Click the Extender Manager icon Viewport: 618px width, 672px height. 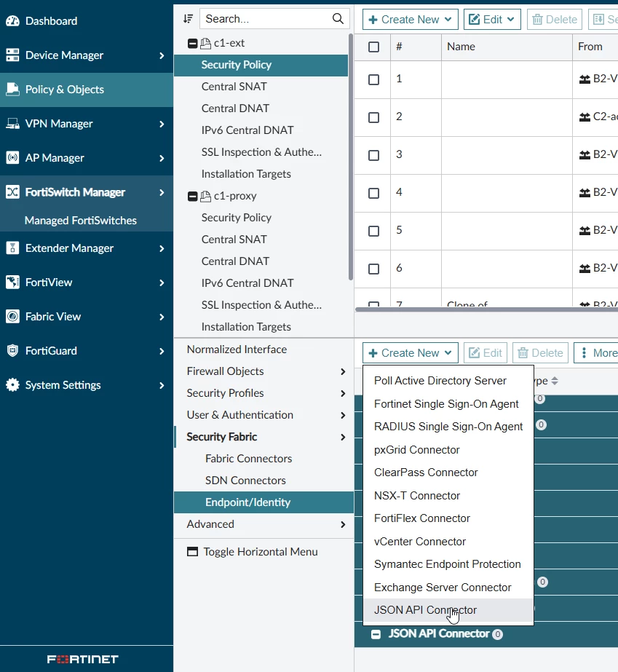(12, 248)
